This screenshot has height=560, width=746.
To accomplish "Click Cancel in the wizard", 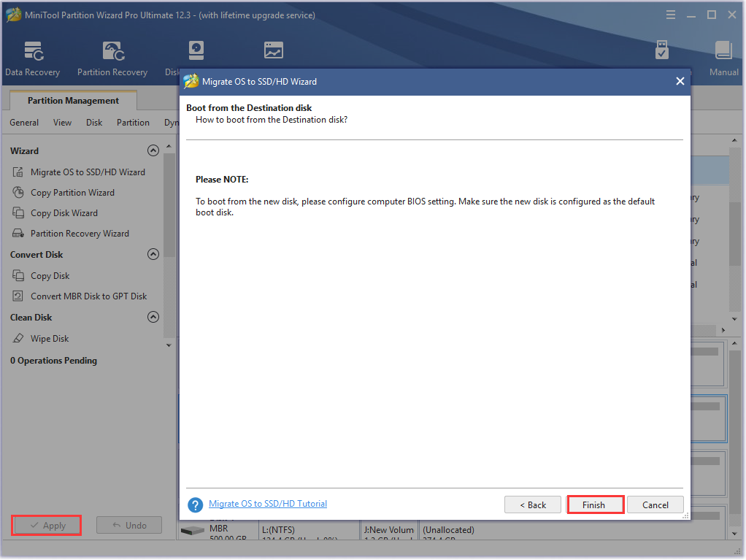I will tap(655, 505).
